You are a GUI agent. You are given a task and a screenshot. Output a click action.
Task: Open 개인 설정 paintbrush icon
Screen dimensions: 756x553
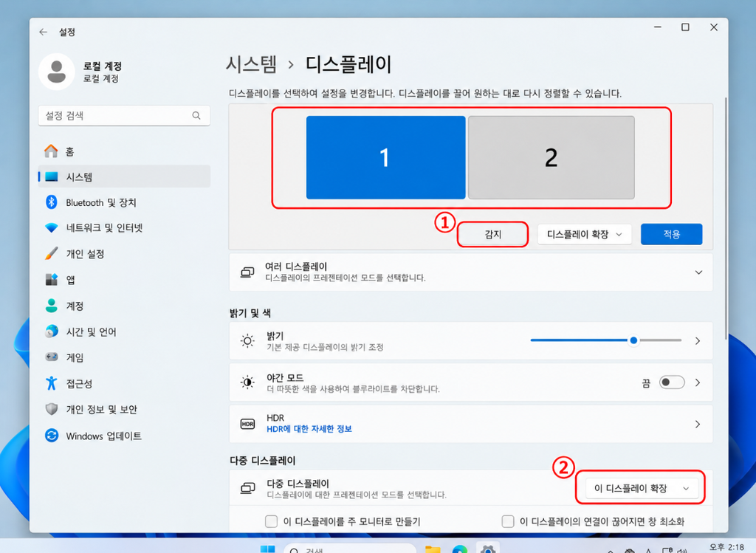(x=51, y=253)
